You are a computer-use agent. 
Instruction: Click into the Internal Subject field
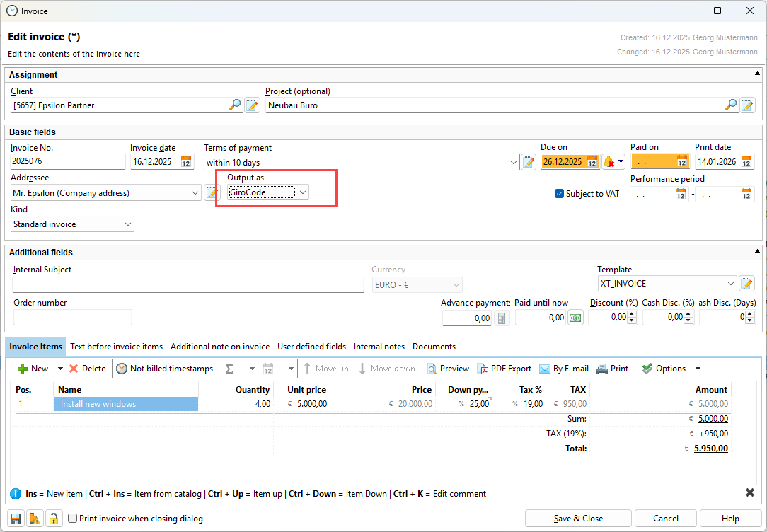(x=188, y=284)
